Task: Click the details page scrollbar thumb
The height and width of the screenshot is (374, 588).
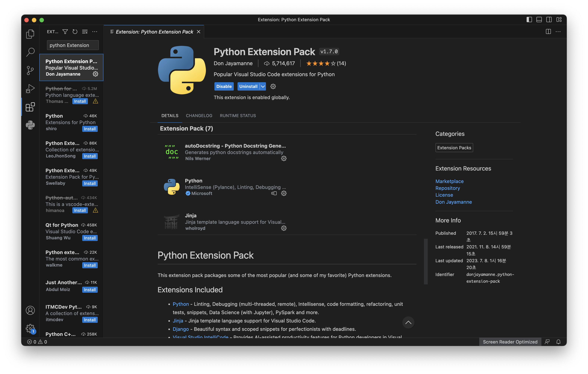Action: pos(426,261)
